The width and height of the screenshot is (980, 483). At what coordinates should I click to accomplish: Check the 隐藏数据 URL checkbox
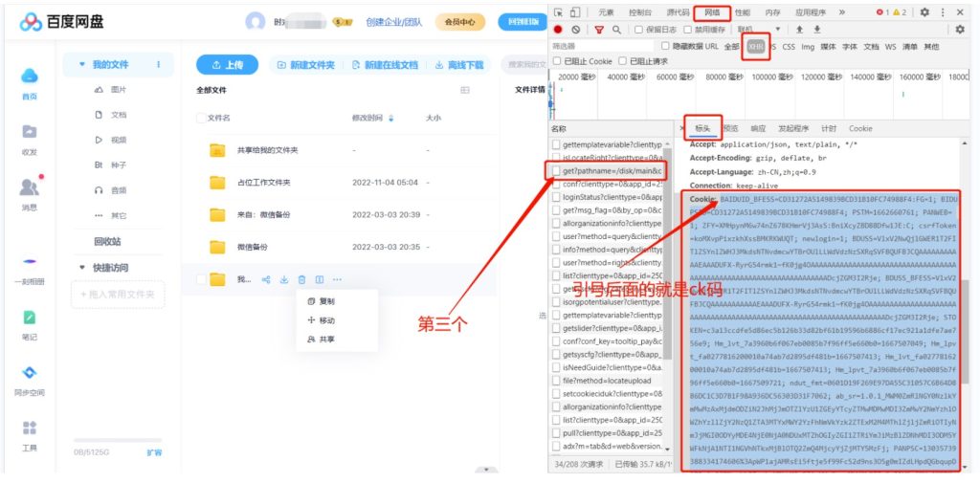[665, 46]
